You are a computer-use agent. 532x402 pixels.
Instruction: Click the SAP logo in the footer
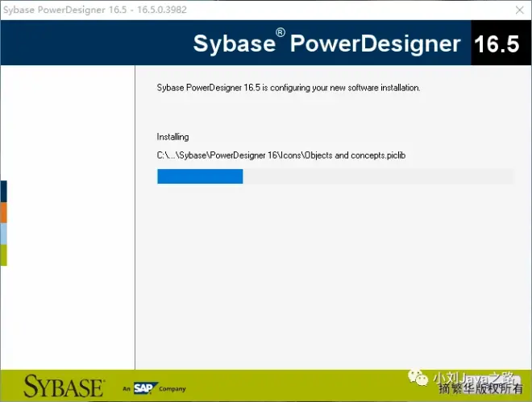pyautogui.click(x=145, y=388)
